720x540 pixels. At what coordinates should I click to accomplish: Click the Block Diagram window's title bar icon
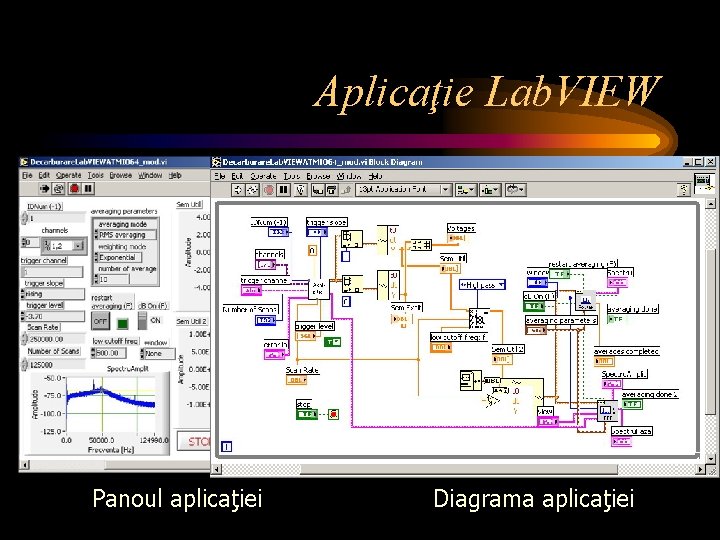(x=216, y=162)
